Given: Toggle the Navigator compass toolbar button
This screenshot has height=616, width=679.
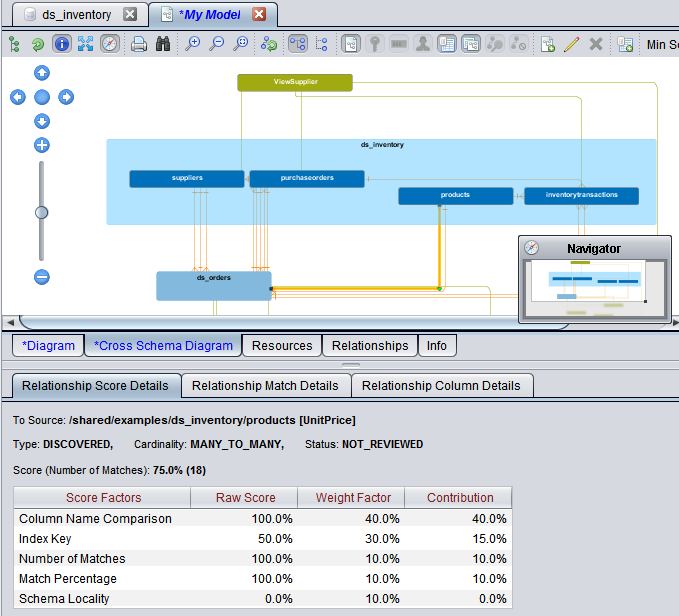Looking at the screenshot, I should (x=110, y=44).
